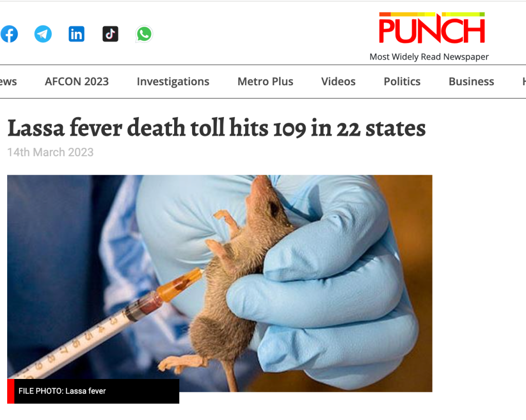Open the rat and syringe article photo
The width and height of the screenshot is (526, 420).
pyautogui.click(x=220, y=283)
